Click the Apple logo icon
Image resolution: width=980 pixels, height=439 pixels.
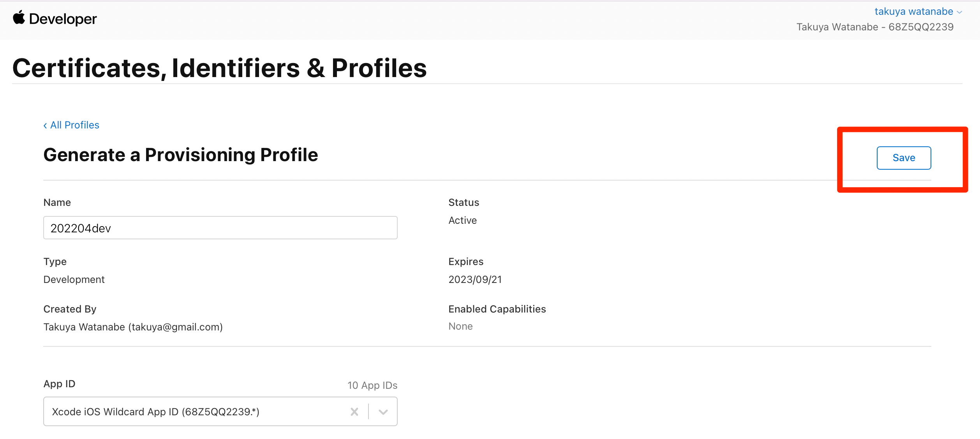tap(19, 18)
